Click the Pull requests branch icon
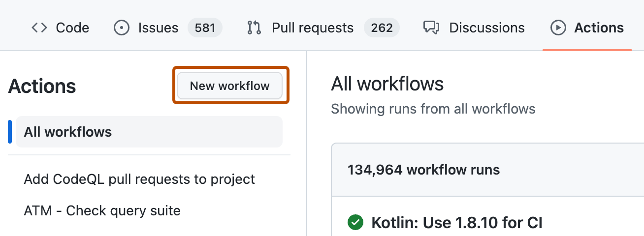This screenshot has width=644, height=236. pos(254,28)
